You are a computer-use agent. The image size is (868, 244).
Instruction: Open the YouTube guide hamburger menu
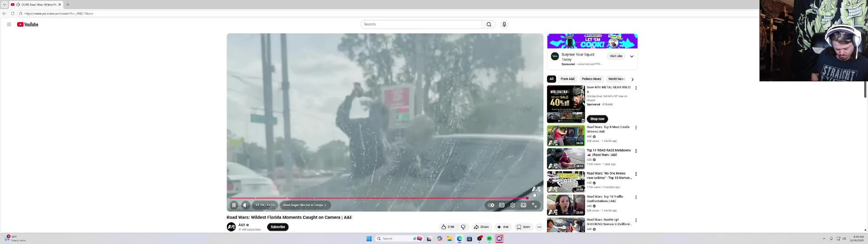(x=9, y=24)
